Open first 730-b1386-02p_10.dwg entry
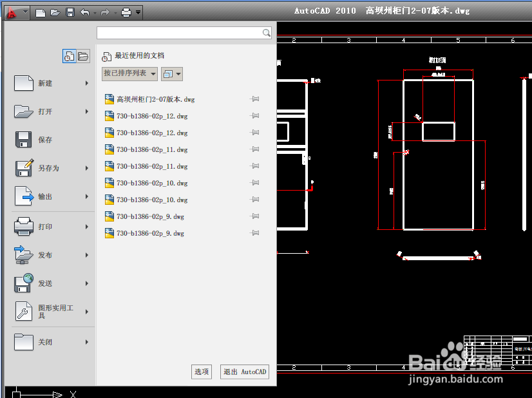Viewport: 532px width, 398px height. tap(152, 184)
